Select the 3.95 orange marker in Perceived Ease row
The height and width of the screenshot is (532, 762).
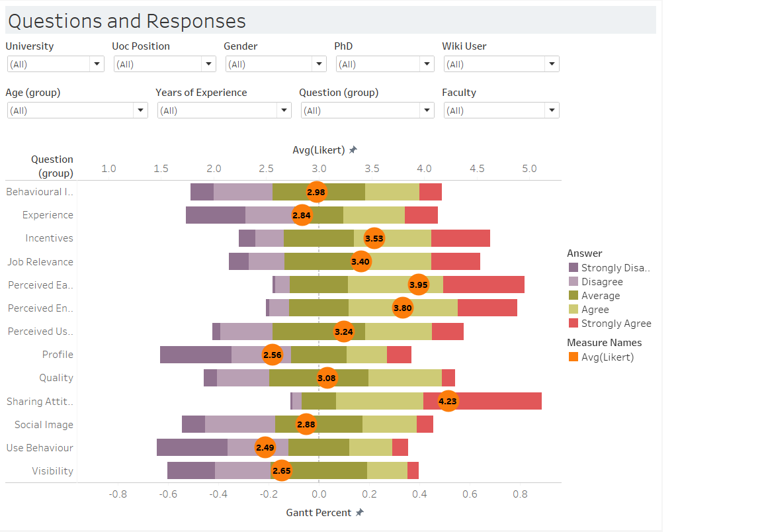419,285
